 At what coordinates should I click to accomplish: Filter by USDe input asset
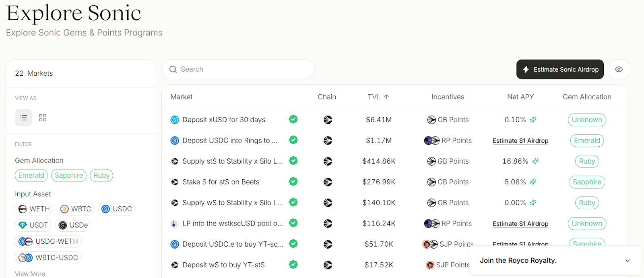coord(73,225)
